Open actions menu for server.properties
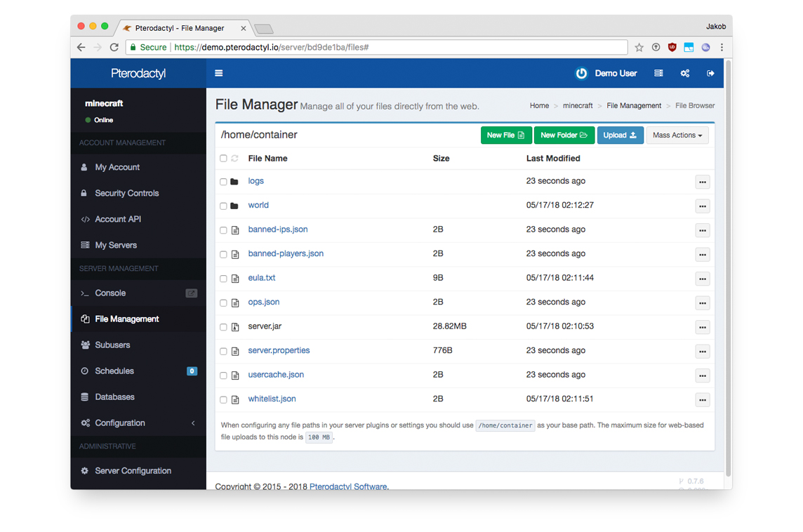This screenshot has height=532, width=803. click(x=702, y=351)
